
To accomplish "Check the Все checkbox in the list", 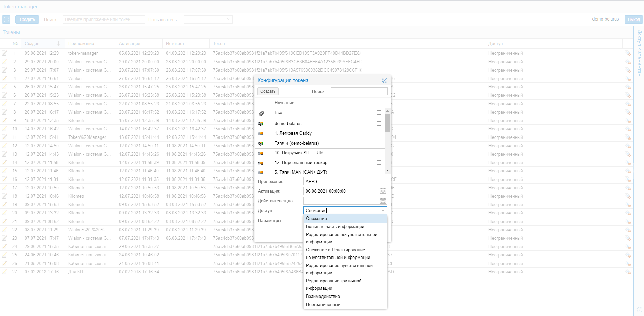I will (x=379, y=113).
